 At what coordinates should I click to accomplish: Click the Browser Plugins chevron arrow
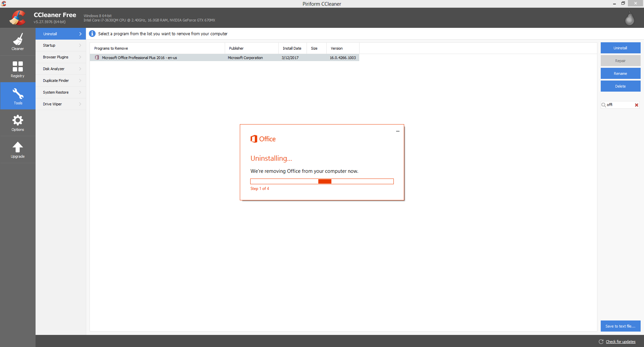[x=80, y=57]
